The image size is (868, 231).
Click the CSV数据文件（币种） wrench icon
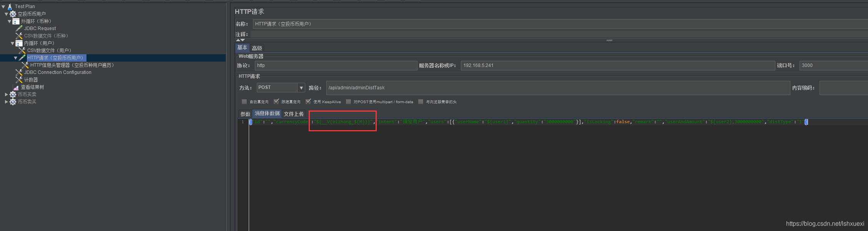click(x=19, y=36)
